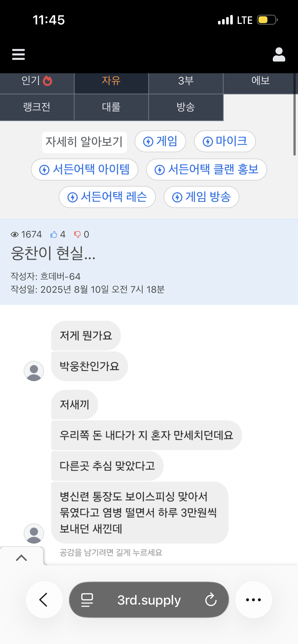Tap the 3rd.supply address bar

click(149, 599)
